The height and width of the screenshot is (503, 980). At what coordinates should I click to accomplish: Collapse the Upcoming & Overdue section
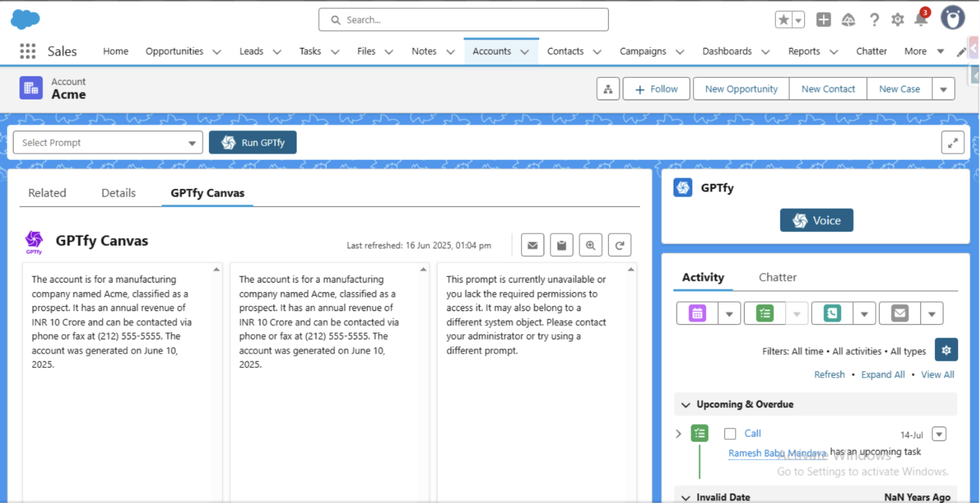[x=686, y=405]
